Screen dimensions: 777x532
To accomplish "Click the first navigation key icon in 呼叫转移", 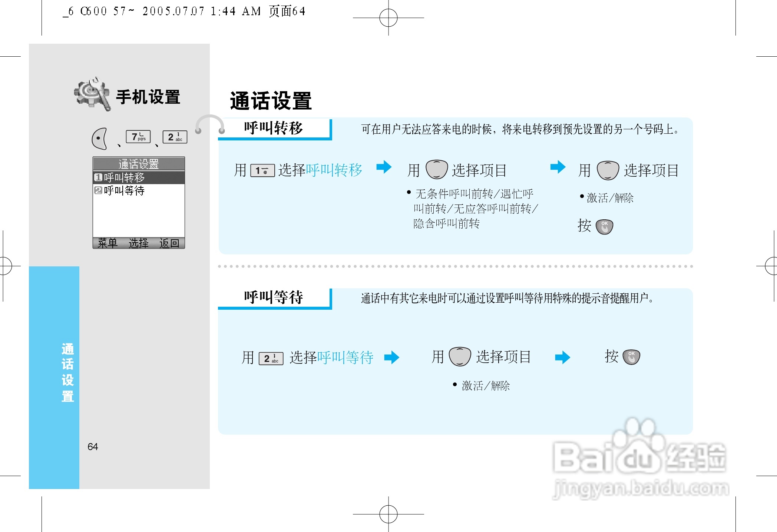I will click(437, 170).
